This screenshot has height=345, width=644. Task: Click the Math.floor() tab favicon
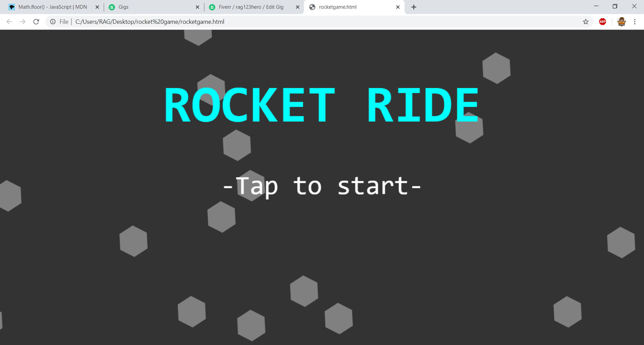tap(12, 7)
